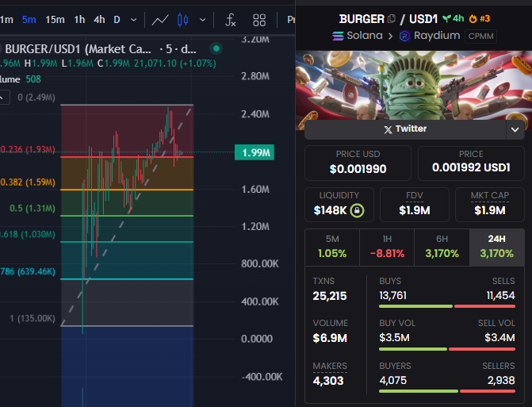Viewport: 532px width, 407px height.
Task: Click the PRICE USD box
Action: tap(358, 163)
